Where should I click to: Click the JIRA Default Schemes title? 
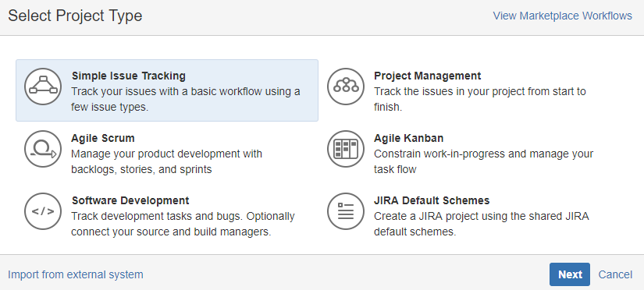pyautogui.click(x=432, y=200)
